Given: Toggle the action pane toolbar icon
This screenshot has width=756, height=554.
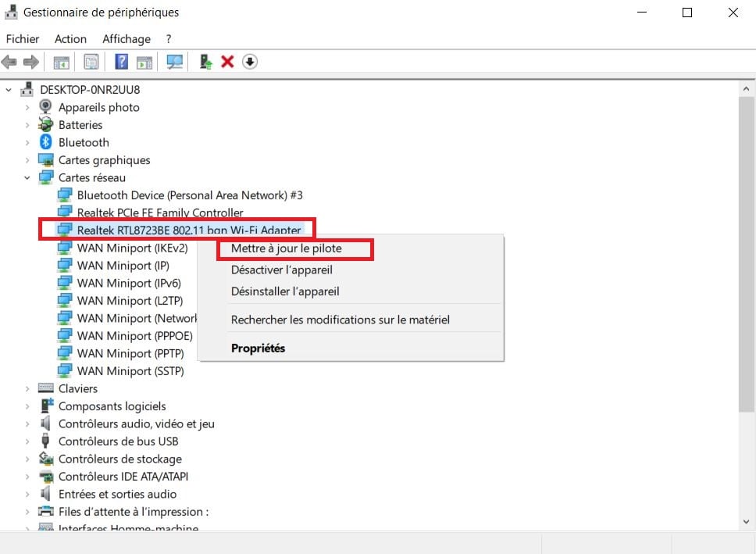Looking at the screenshot, I should click(144, 62).
